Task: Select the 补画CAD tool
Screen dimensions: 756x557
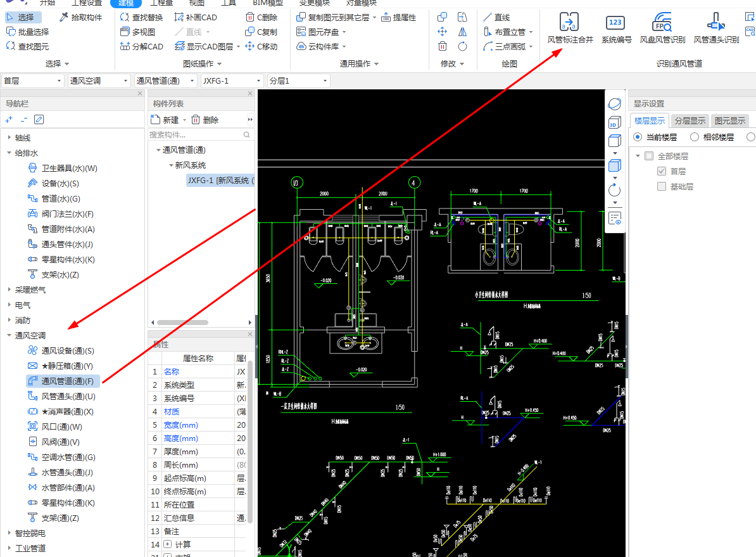Action: pyautogui.click(x=195, y=17)
